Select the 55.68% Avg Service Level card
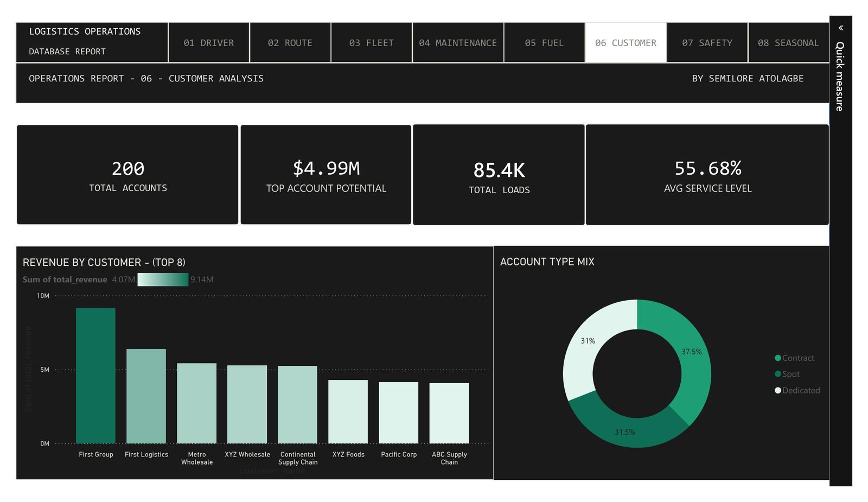This screenshot has height=502, width=868. [707, 175]
